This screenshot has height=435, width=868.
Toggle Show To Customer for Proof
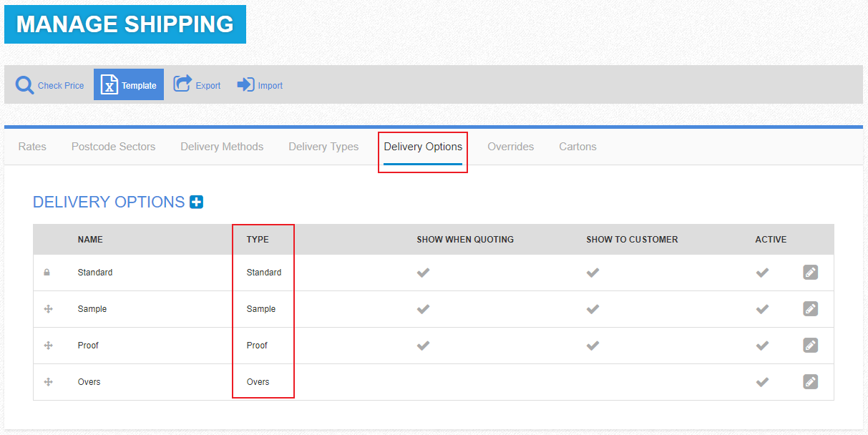pos(593,346)
